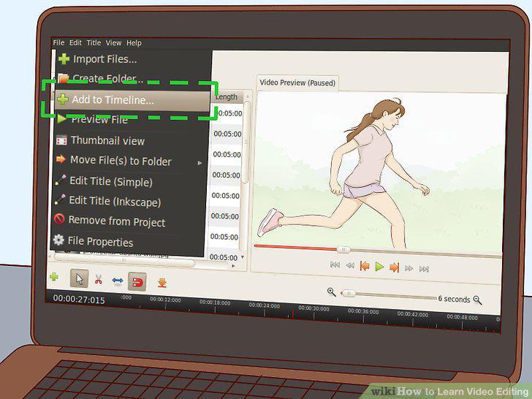Jump to previous marker orange arrow
Image resolution: width=532 pixels, height=399 pixels.
tap(365, 266)
